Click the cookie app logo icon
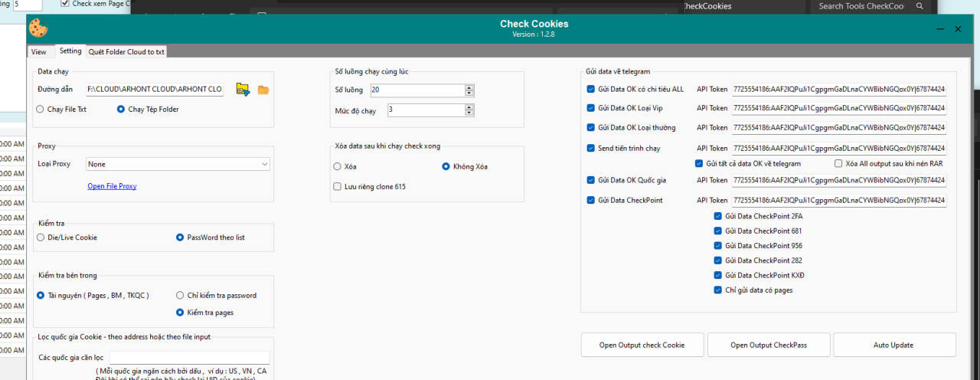This screenshot has width=980, height=380. [x=38, y=28]
